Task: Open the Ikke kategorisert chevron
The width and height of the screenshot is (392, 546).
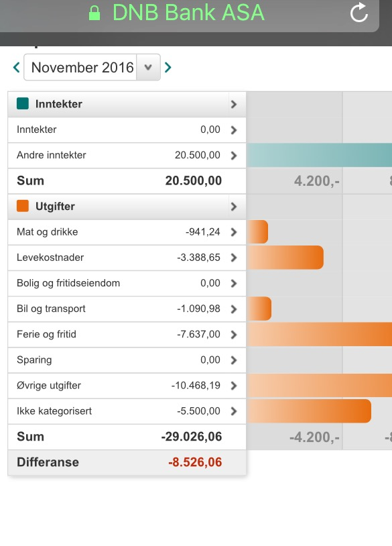Action: (x=234, y=411)
